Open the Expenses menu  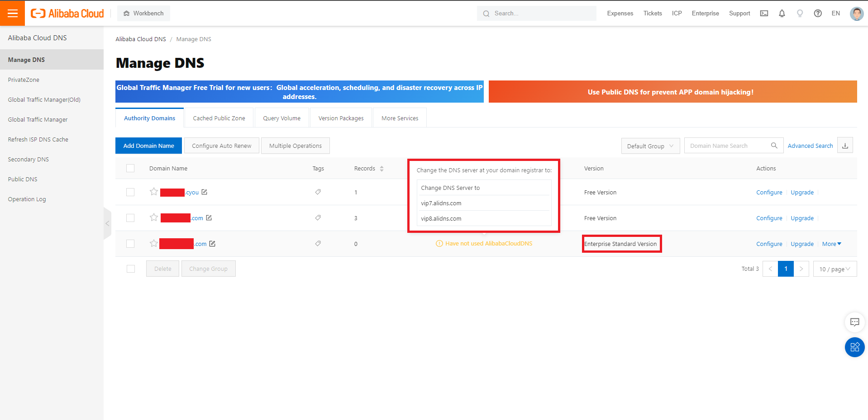click(620, 14)
